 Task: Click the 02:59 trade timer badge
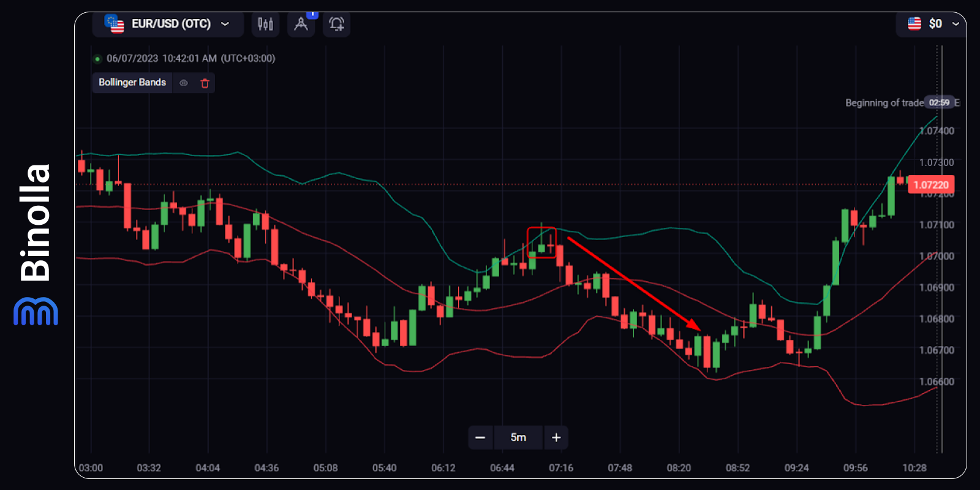[939, 102]
